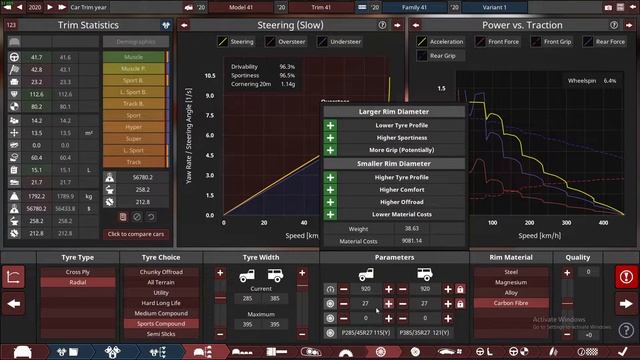Viewport: 640px width, 360px height.
Task: Increase front rim size from 27
Action: (x=389, y=304)
